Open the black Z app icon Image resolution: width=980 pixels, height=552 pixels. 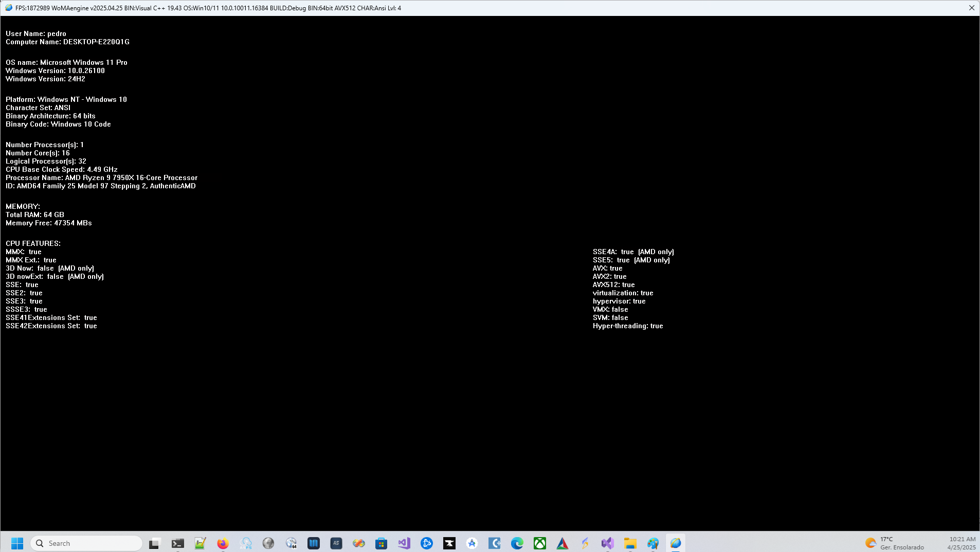[449, 543]
